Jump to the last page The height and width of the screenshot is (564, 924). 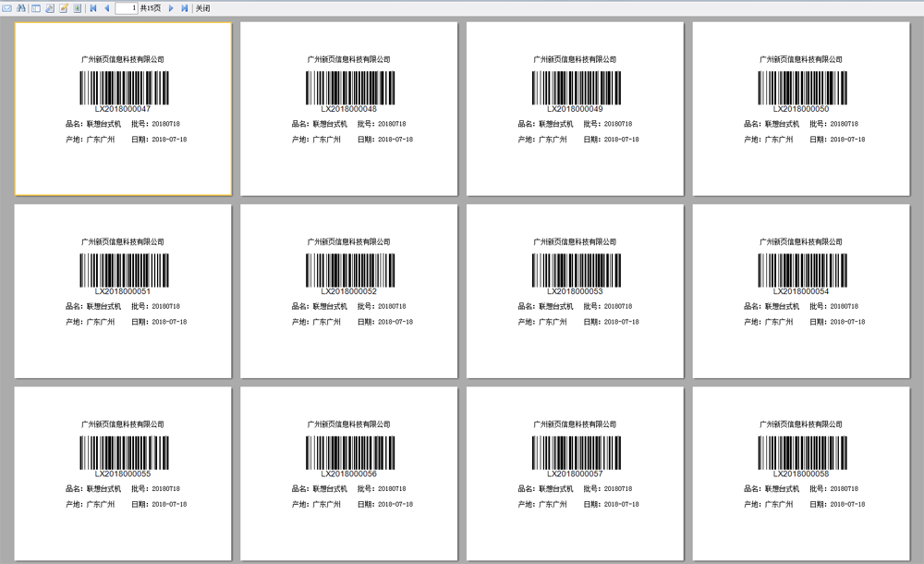click(185, 8)
